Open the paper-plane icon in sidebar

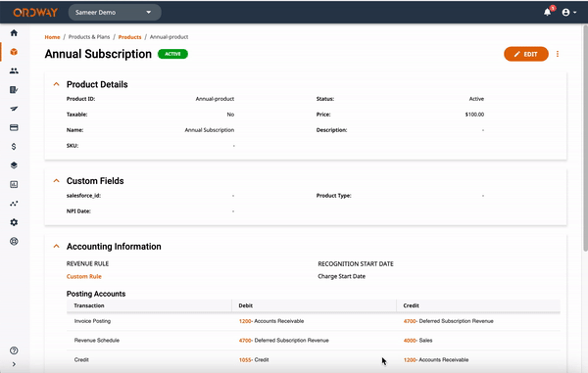click(x=14, y=109)
